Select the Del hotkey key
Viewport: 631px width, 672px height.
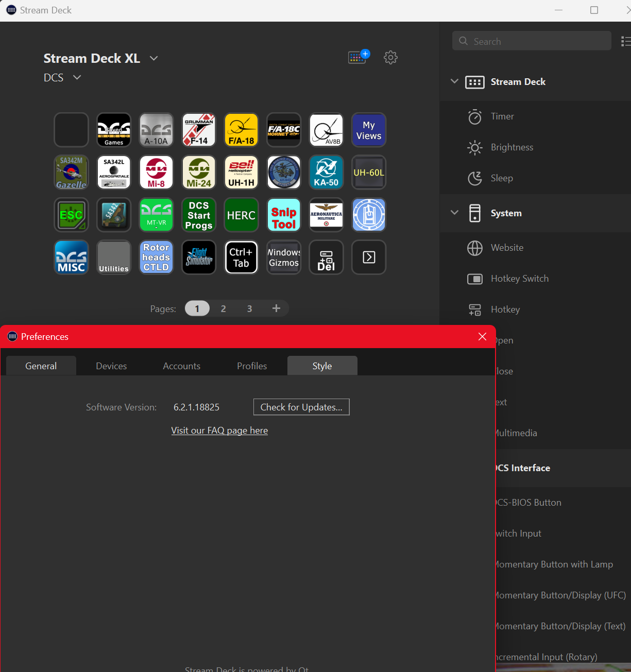pos(326,257)
